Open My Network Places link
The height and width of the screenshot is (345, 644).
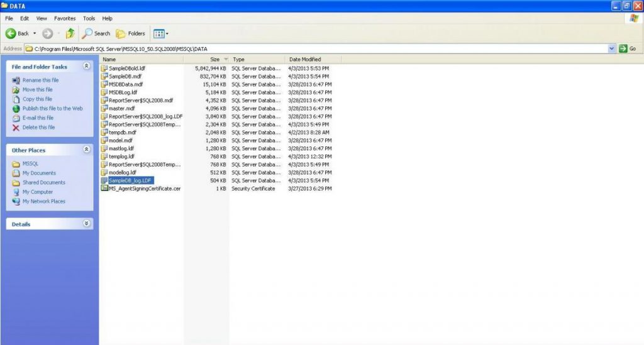[44, 201]
